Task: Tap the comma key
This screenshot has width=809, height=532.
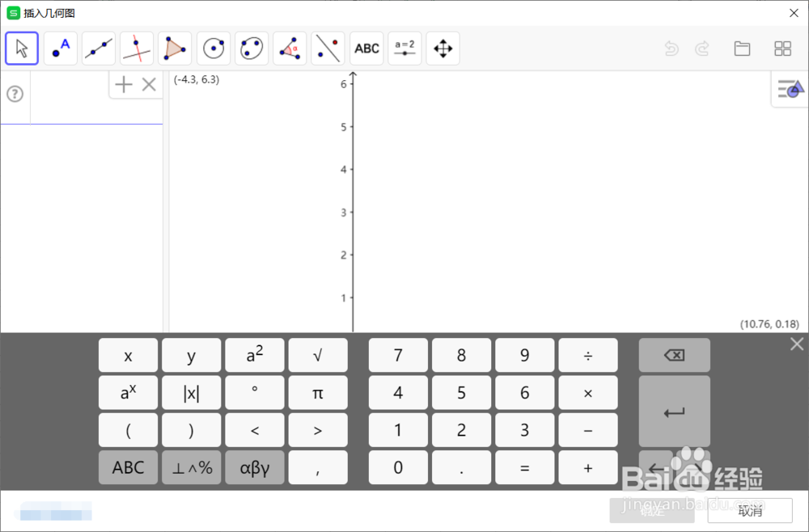Action: coord(318,467)
